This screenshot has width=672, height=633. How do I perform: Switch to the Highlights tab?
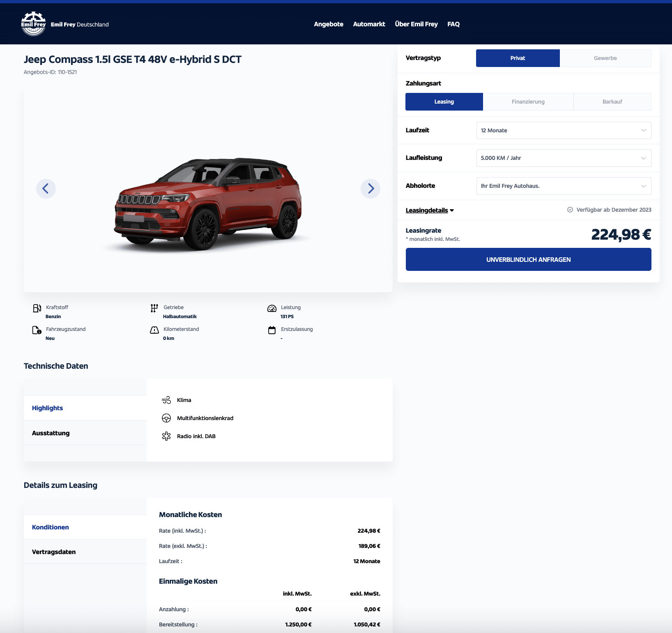85,408
